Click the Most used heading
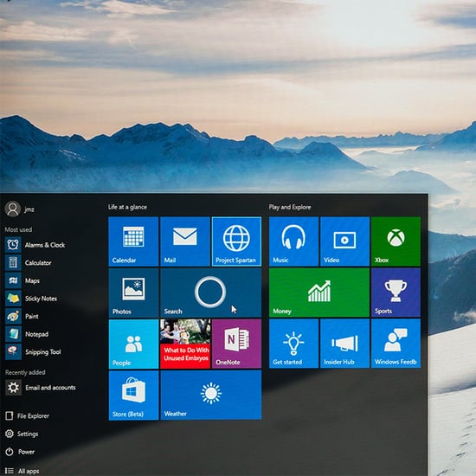 click(x=18, y=230)
